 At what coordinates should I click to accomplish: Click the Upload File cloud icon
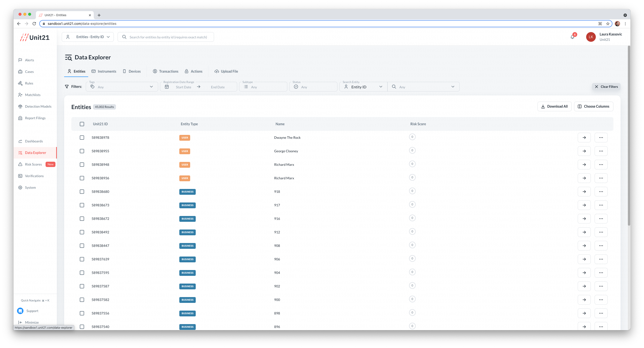(216, 71)
